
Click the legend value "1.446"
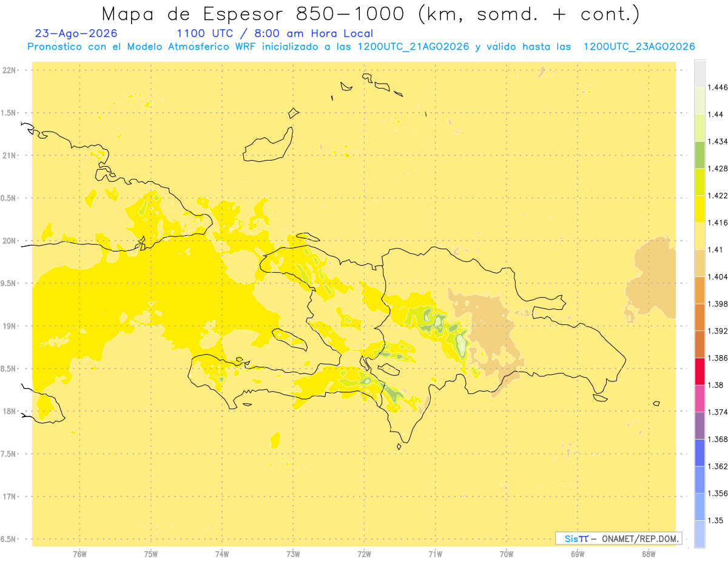pos(718,87)
